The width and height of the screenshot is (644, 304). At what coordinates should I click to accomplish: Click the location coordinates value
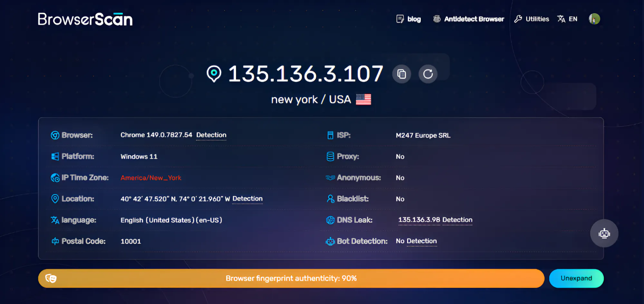point(175,199)
